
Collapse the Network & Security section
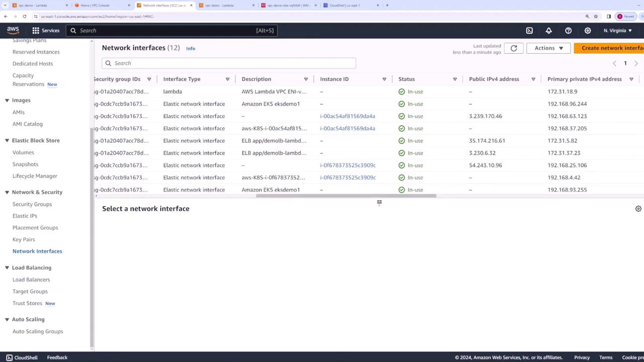tap(7, 192)
